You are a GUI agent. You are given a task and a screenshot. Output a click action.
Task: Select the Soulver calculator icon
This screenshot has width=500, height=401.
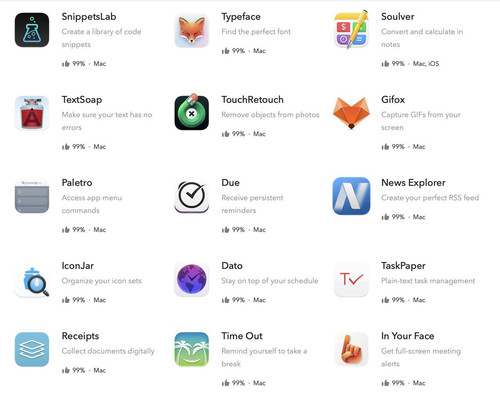(x=351, y=30)
